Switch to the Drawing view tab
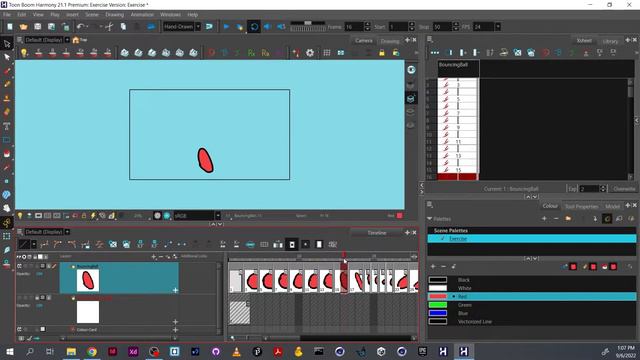This screenshot has height=360, width=640. click(x=390, y=41)
